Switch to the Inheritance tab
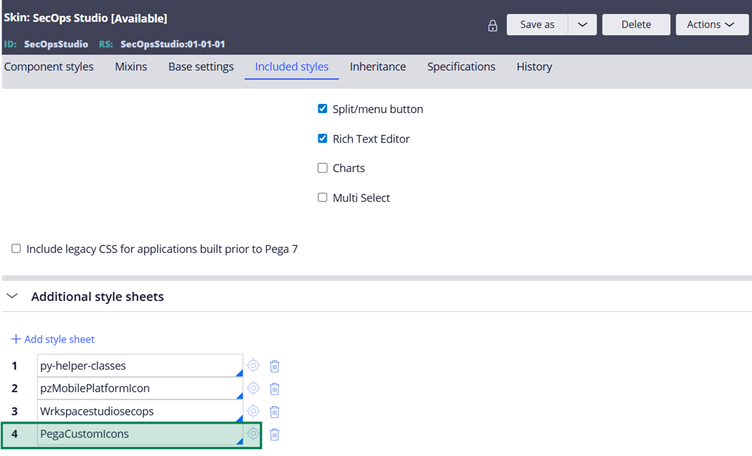The image size is (752, 456). 377,67
